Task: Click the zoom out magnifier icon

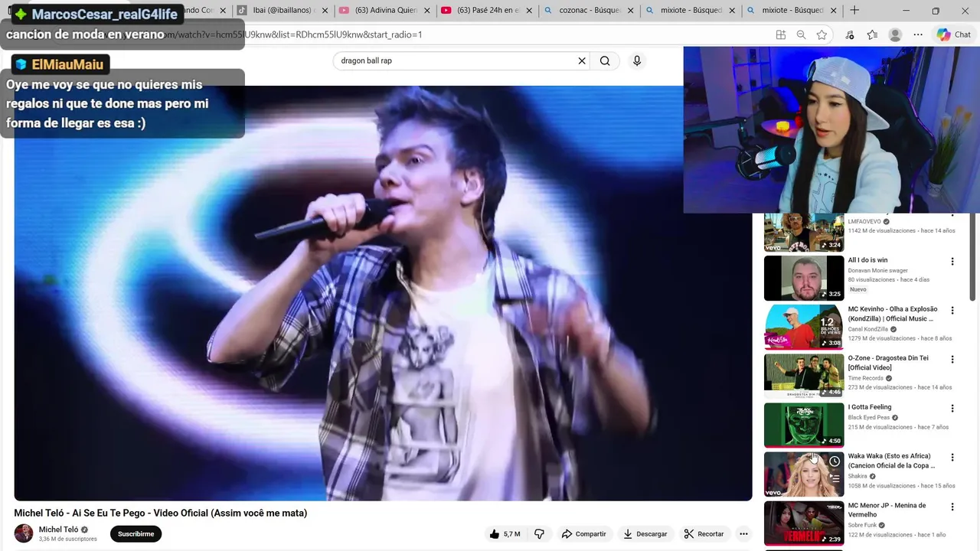Action: tap(801, 34)
